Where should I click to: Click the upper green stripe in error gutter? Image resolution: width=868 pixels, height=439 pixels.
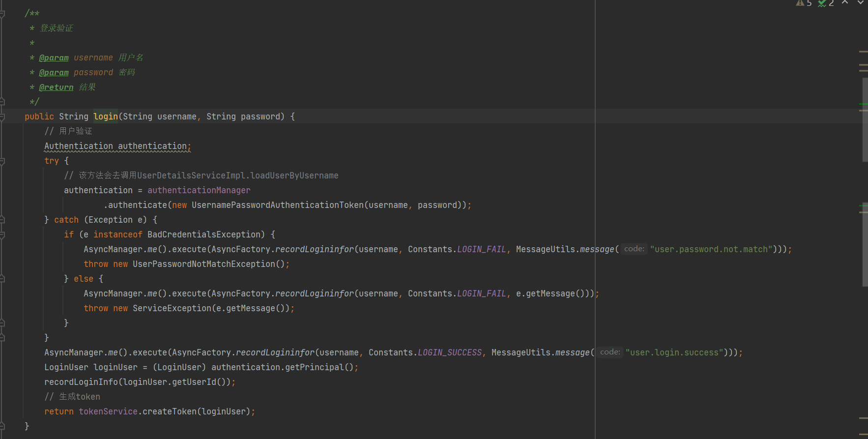[x=863, y=104]
